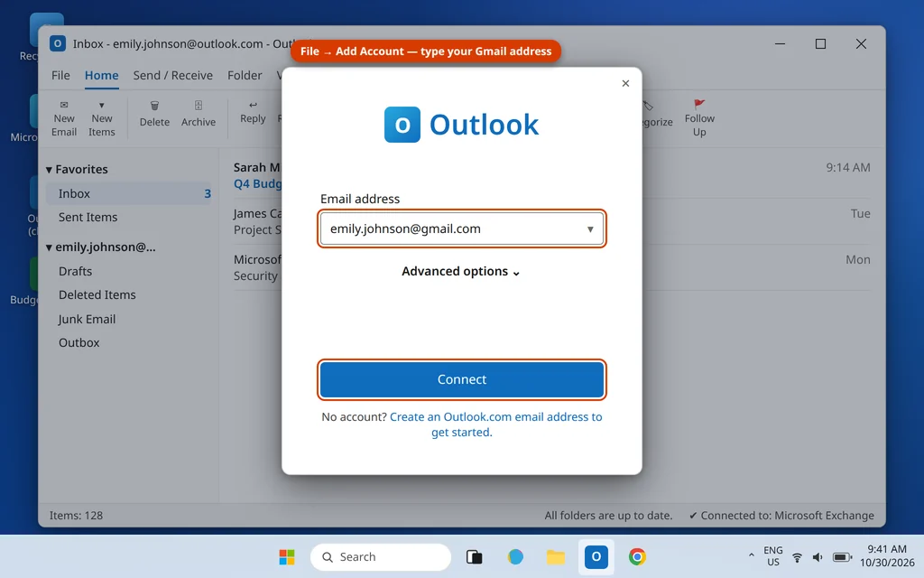Collapse the Favorites folder group
This screenshot has width=924, height=578.
coord(49,170)
